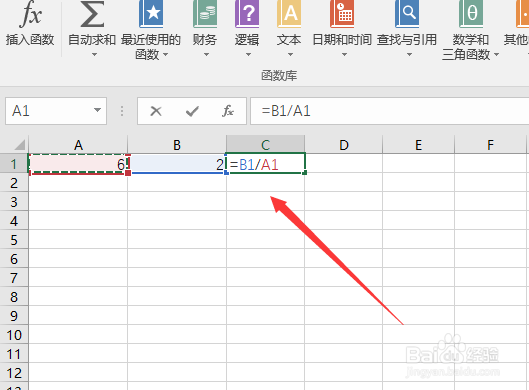Select row 7 header
This screenshot has width=529, height=390.
14,278
